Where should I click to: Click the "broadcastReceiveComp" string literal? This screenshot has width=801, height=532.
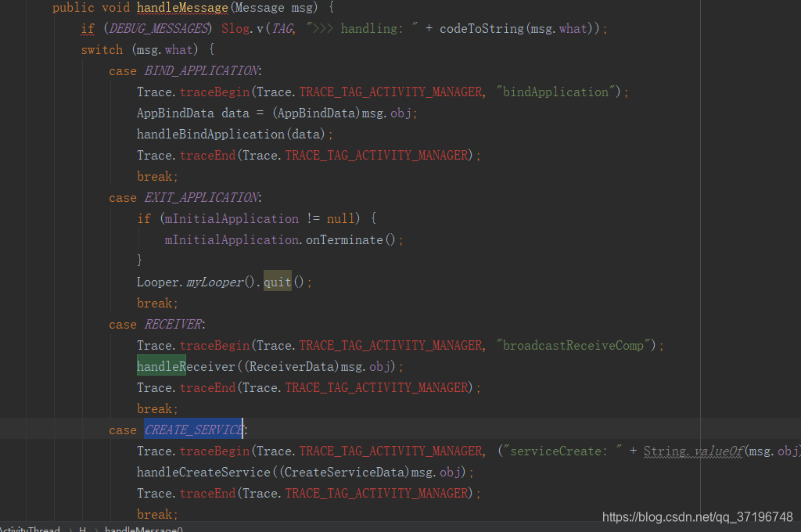pyautogui.click(x=573, y=346)
